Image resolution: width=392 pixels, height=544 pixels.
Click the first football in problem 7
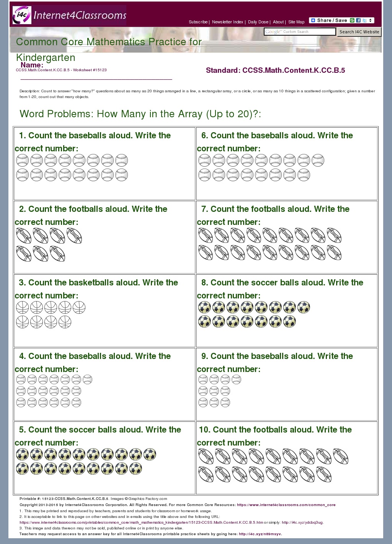pyautogui.click(x=206, y=235)
